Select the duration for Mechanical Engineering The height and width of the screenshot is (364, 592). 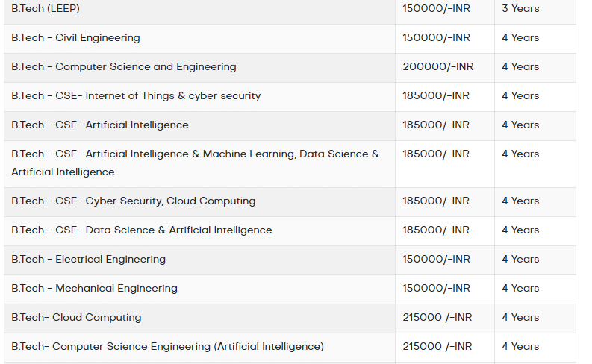pyautogui.click(x=520, y=289)
